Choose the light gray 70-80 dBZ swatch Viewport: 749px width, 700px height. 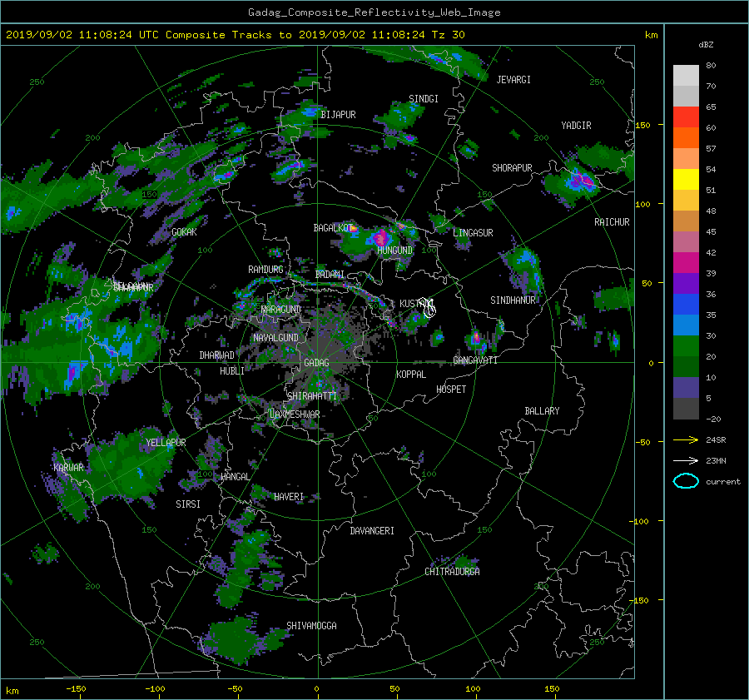click(x=686, y=76)
